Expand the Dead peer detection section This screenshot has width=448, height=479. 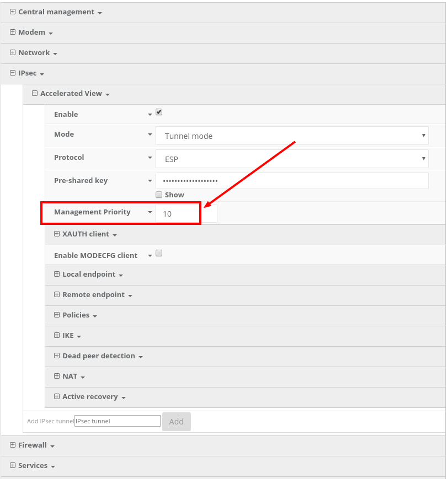99,356
